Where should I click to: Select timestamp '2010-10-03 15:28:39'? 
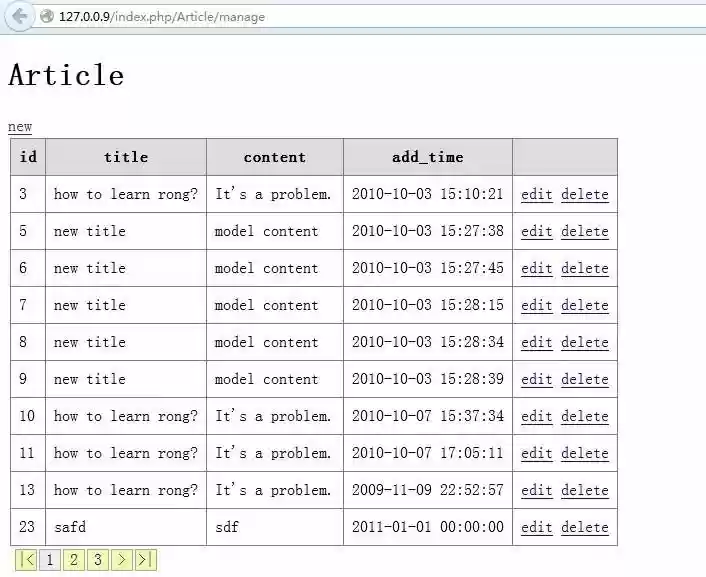coord(428,378)
